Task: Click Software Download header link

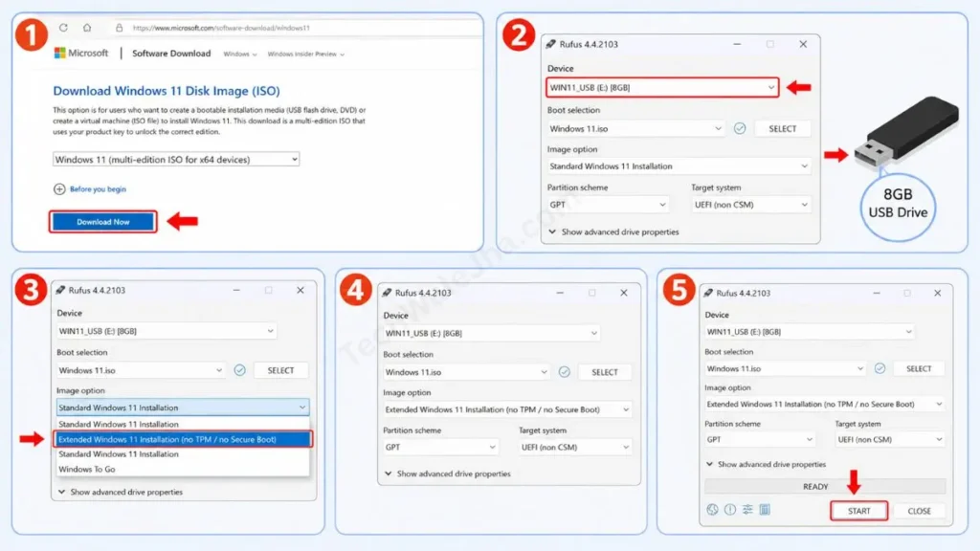Action: pyautogui.click(x=171, y=54)
